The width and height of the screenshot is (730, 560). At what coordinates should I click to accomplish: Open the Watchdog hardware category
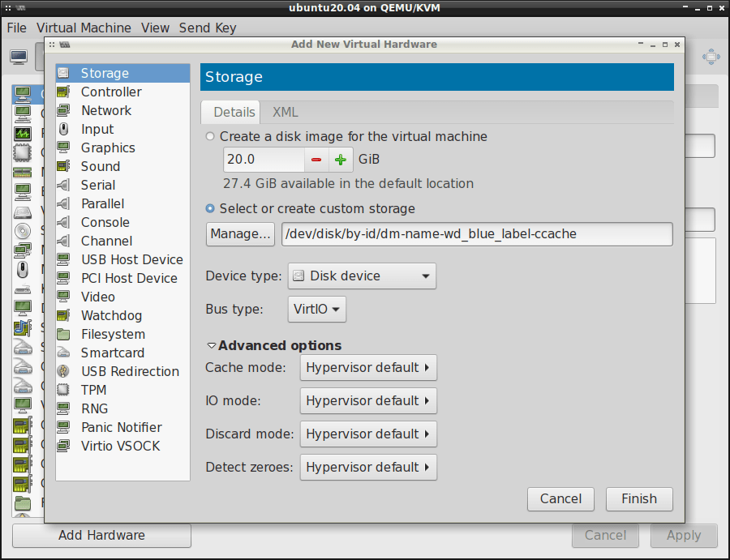point(111,315)
